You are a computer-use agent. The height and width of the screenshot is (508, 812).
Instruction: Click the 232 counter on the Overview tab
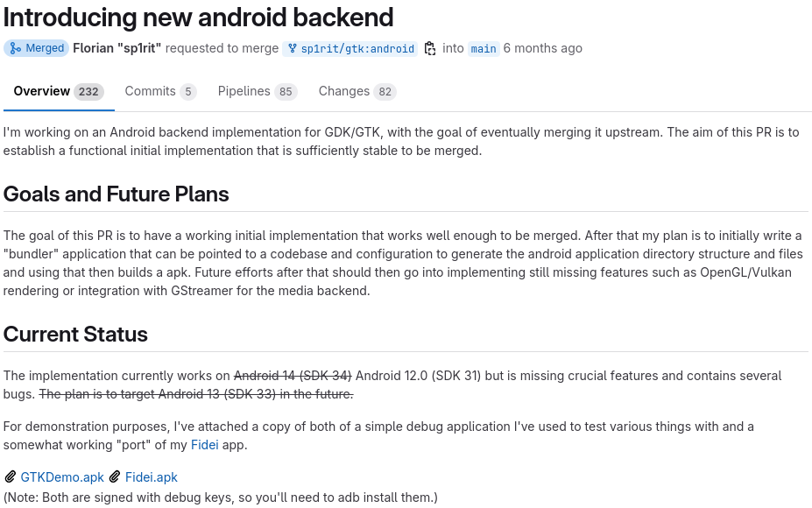coord(88,91)
